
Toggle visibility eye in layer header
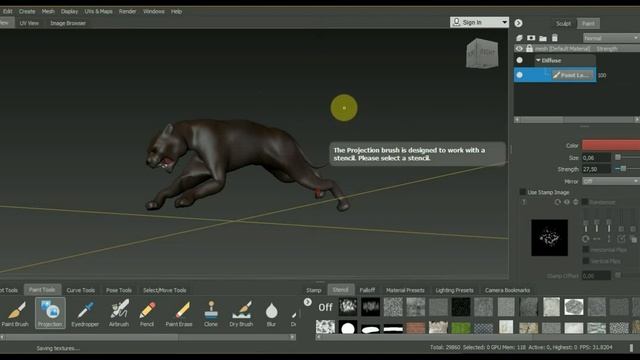click(519, 49)
